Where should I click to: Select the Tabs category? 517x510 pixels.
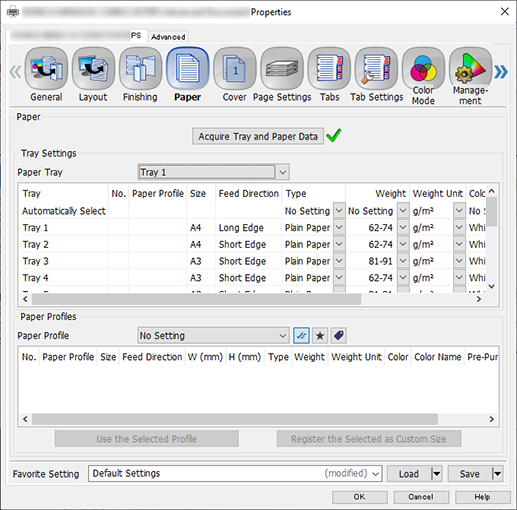click(329, 69)
